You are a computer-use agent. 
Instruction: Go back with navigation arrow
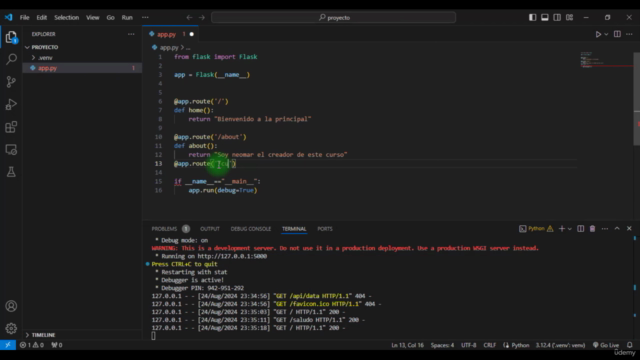pyautogui.click(x=189, y=18)
